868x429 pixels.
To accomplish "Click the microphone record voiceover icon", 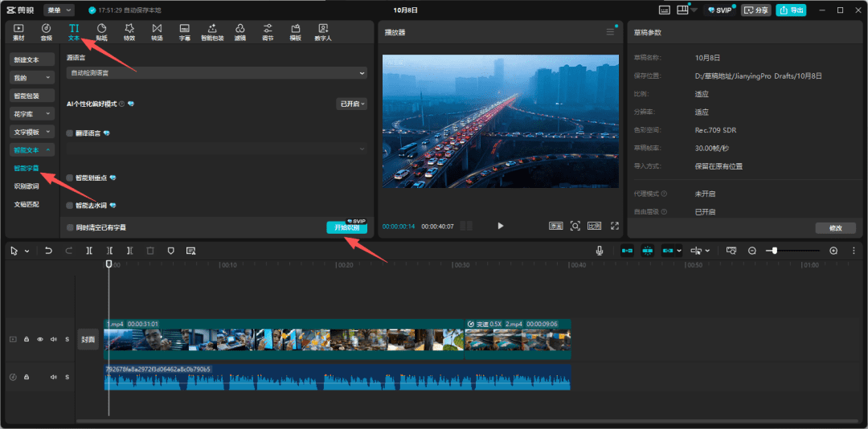I will (600, 251).
